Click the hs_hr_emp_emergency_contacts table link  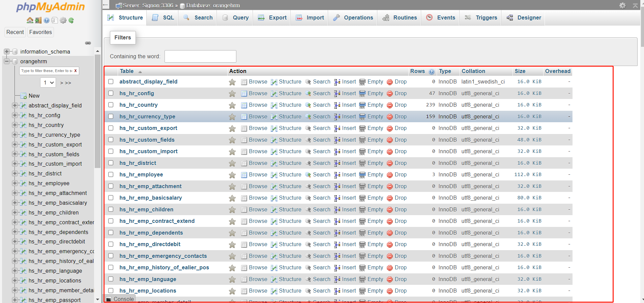[x=163, y=256]
